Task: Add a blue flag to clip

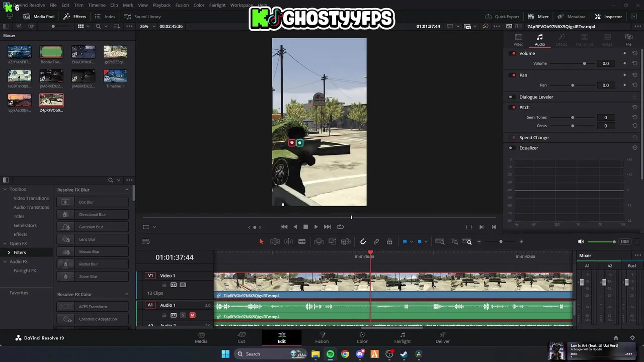Action: point(405,242)
